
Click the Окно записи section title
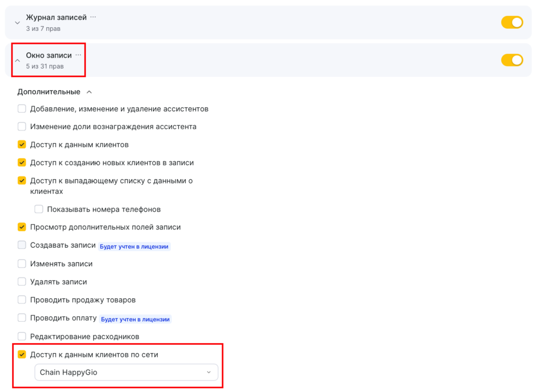[x=49, y=55]
